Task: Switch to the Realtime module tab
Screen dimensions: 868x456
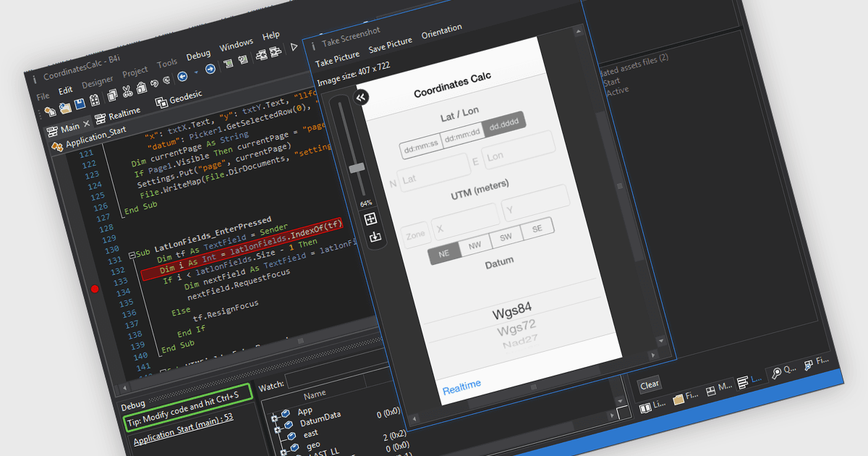Action: (118, 114)
